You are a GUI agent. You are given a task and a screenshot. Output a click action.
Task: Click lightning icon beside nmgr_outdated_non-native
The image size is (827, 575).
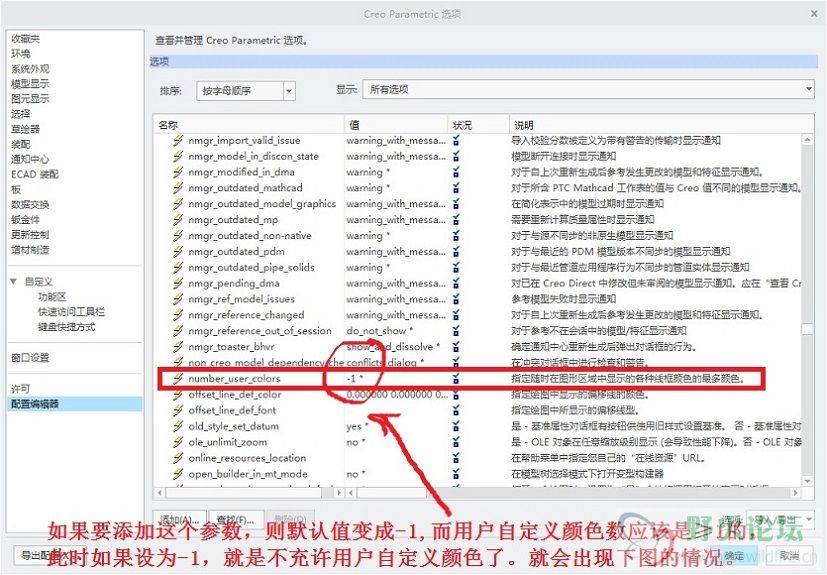(x=178, y=235)
